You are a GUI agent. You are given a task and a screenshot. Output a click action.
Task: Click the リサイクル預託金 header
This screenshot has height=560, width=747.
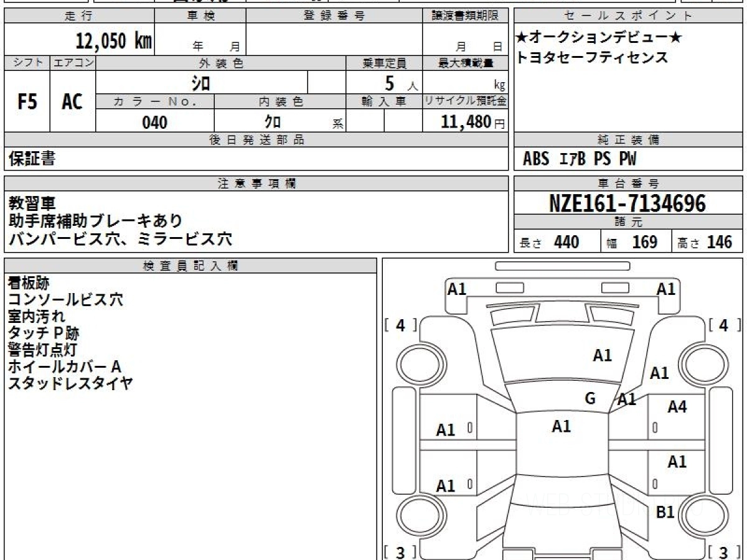(465, 101)
